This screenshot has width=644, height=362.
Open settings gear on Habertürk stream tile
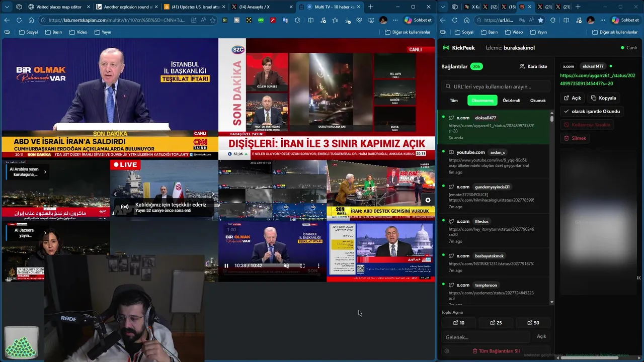[x=428, y=200]
